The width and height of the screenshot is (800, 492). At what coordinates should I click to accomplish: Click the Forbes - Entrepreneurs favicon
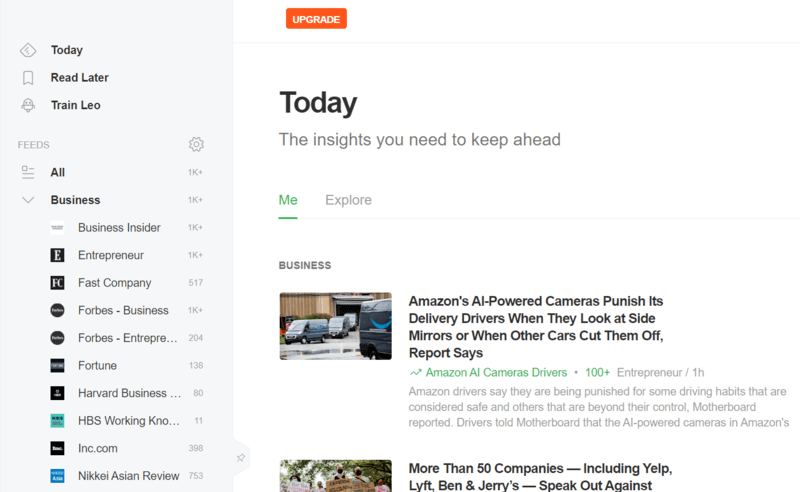point(58,338)
